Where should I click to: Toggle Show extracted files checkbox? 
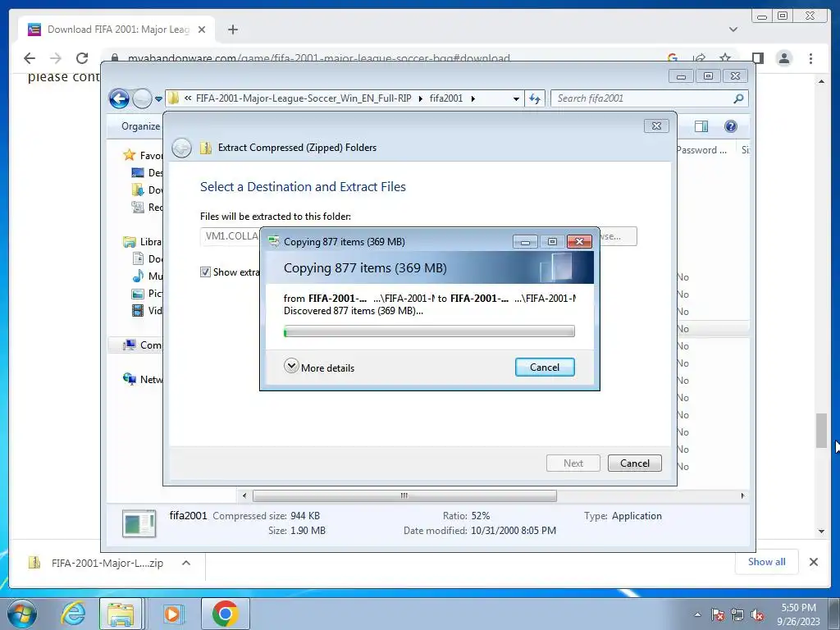205,272
